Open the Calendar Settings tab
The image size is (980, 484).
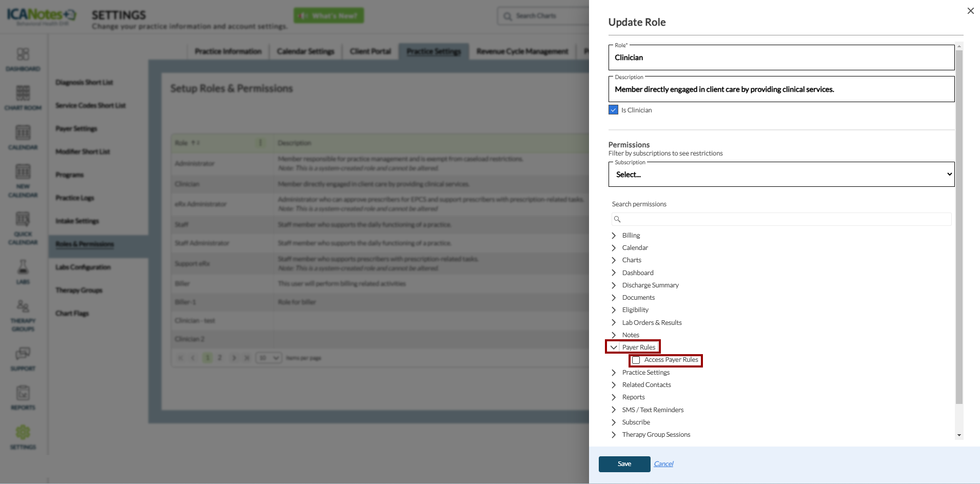tap(305, 51)
